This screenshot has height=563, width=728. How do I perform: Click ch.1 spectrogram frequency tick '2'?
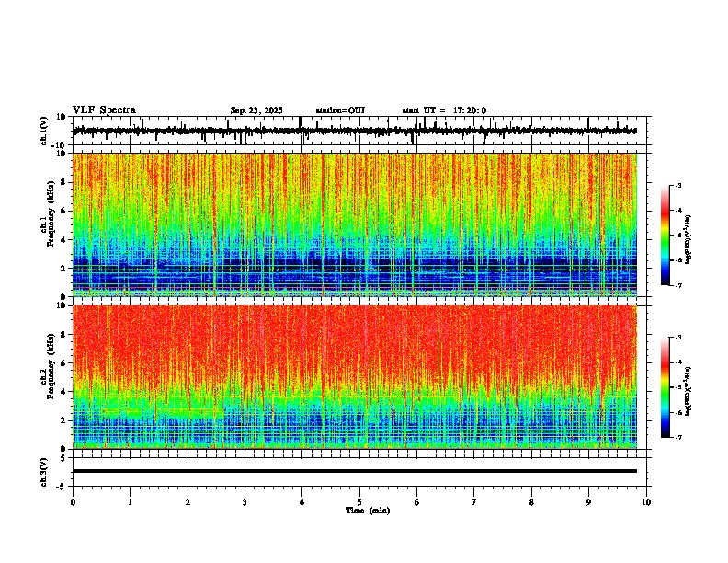(64, 269)
